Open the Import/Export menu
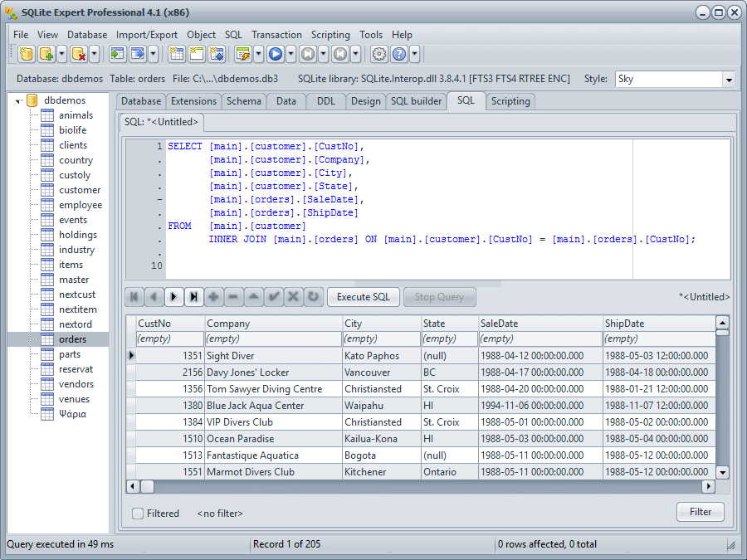 [147, 35]
